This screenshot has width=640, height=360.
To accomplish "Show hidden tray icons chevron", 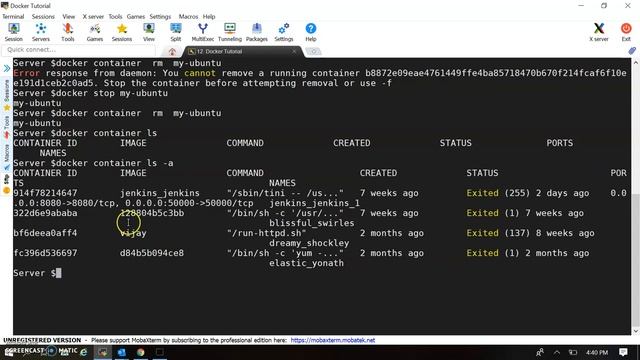I will pos(557,352).
